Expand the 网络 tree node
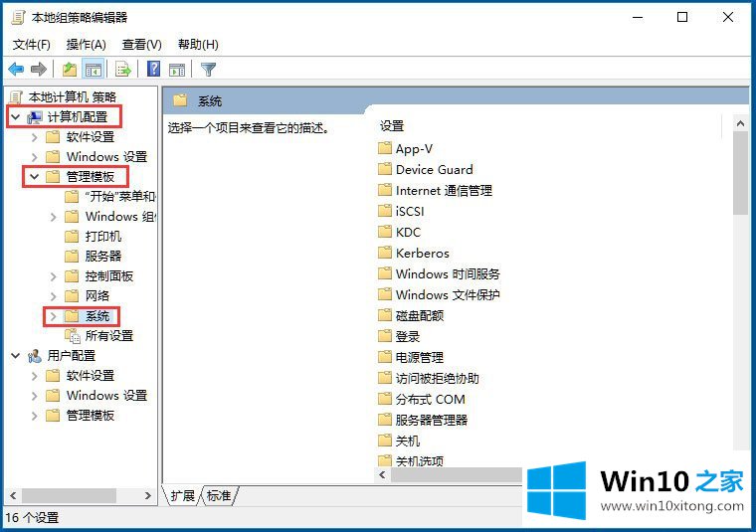The width and height of the screenshot is (756, 532). (54, 296)
